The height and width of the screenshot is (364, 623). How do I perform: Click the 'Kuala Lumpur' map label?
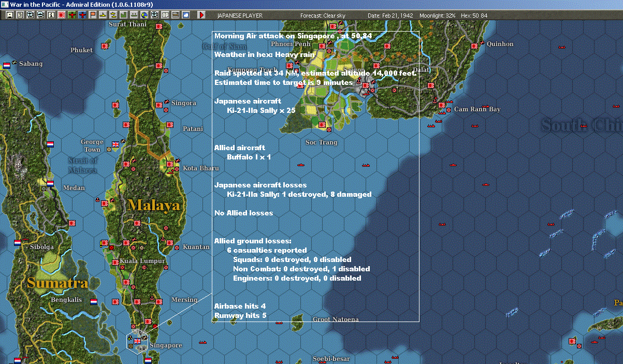[142, 261]
